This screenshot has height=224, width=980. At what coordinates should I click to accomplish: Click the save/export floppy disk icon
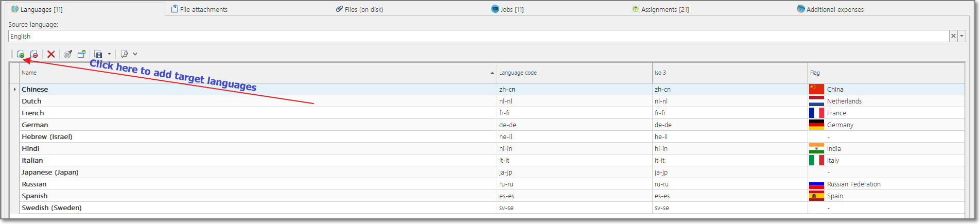[x=98, y=54]
